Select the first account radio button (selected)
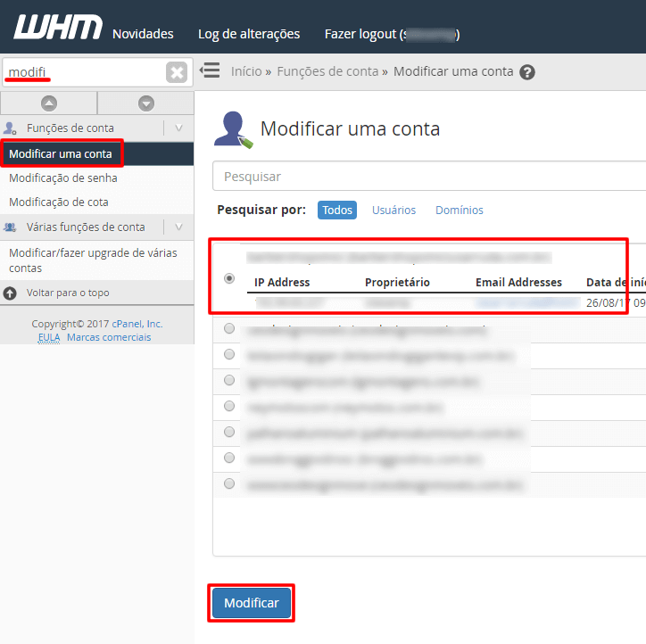The width and height of the screenshot is (646, 644). click(229, 278)
